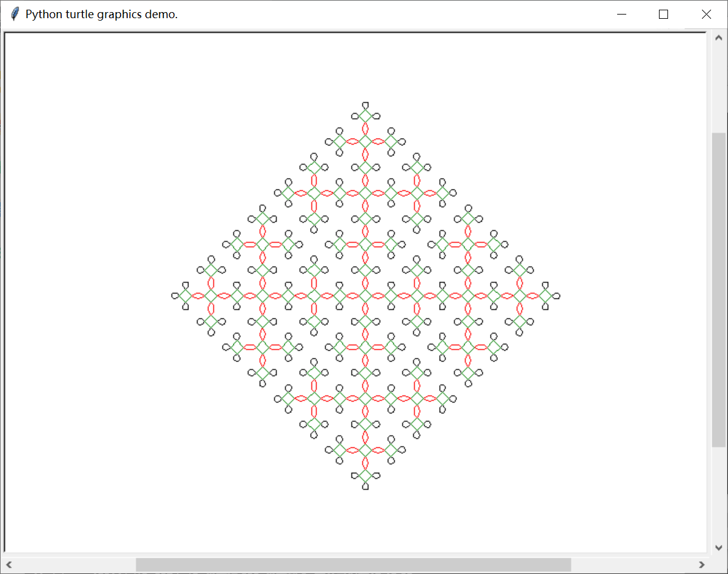The width and height of the screenshot is (728, 574).
Task: Click the vertical scrollbar up arrow
Action: (x=718, y=38)
